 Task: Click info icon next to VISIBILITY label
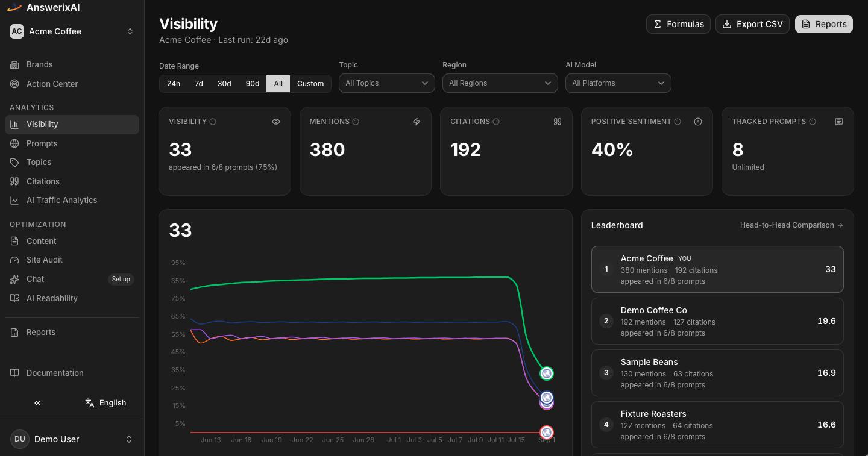pyautogui.click(x=213, y=122)
